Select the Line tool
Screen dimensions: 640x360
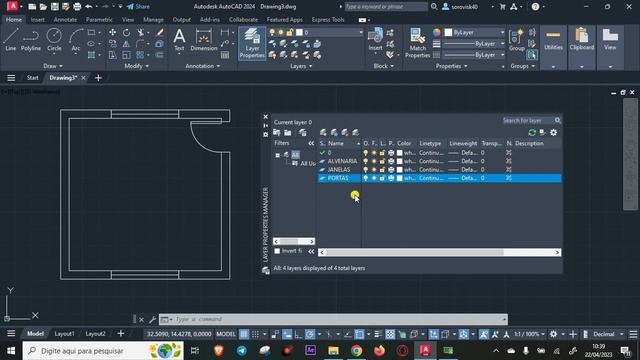click(x=10, y=40)
